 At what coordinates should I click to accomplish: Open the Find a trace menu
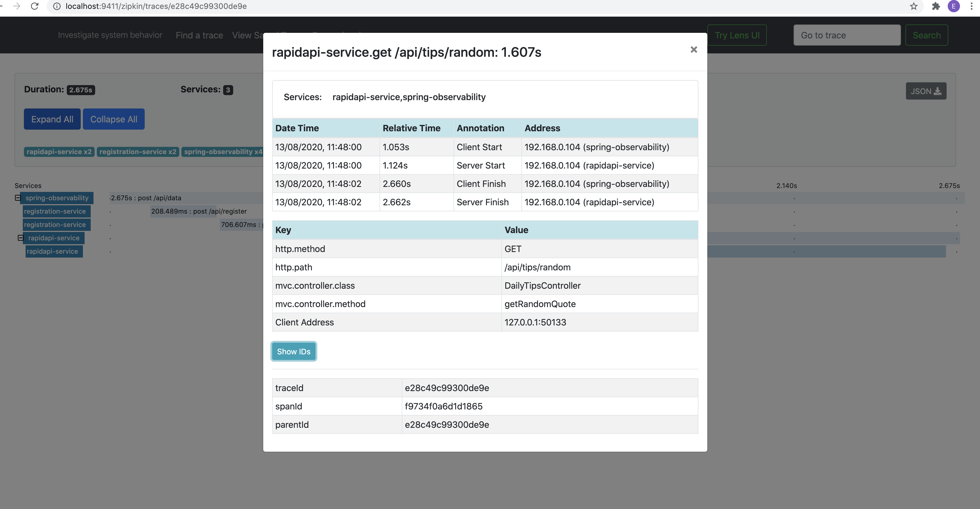point(199,35)
